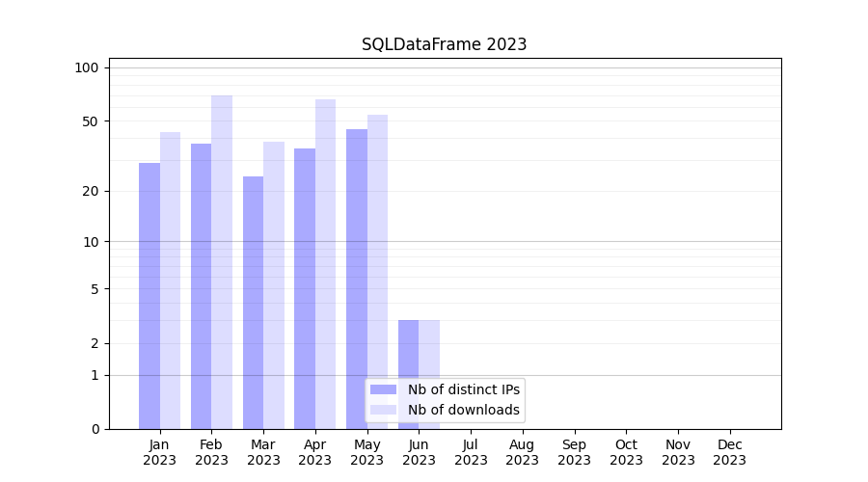Click the April distinct IPs bar
This screenshot has width=868, height=482.
pos(305,288)
